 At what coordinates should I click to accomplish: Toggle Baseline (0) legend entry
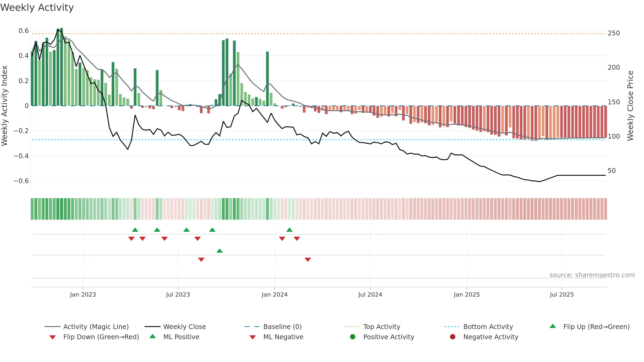[x=273, y=327]
